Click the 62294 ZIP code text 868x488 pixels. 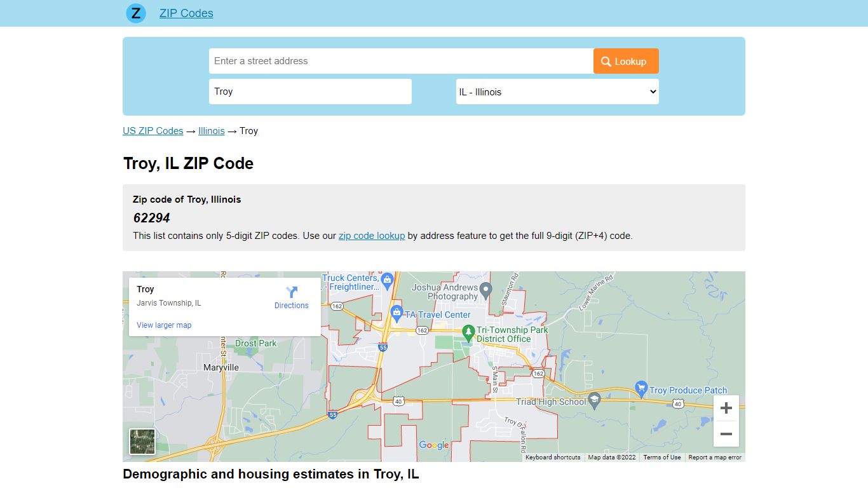(152, 218)
